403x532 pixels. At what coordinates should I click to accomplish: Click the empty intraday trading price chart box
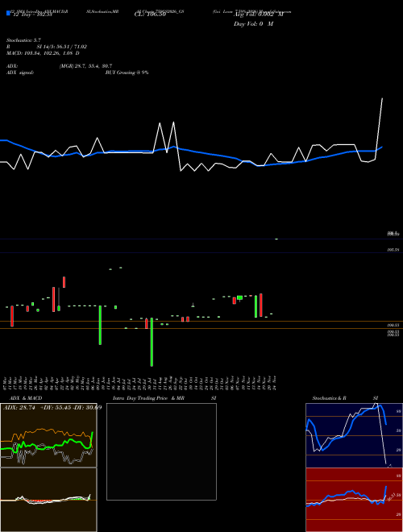(161, 451)
